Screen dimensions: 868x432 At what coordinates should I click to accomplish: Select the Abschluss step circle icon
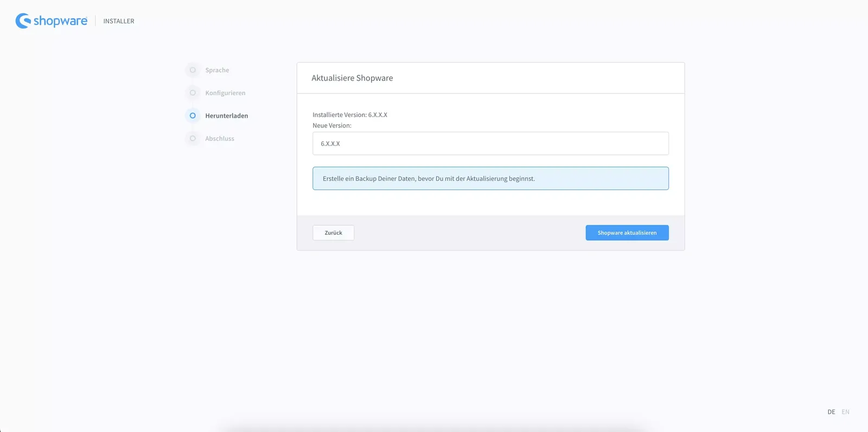click(x=193, y=138)
